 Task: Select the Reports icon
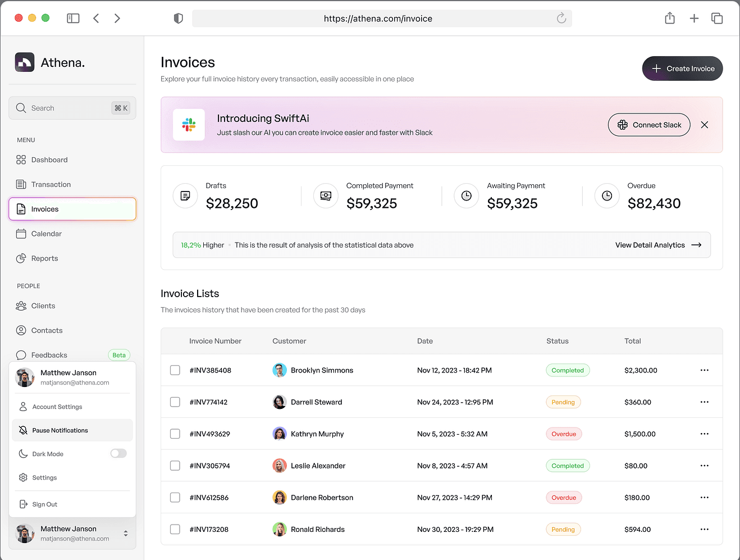(x=22, y=258)
